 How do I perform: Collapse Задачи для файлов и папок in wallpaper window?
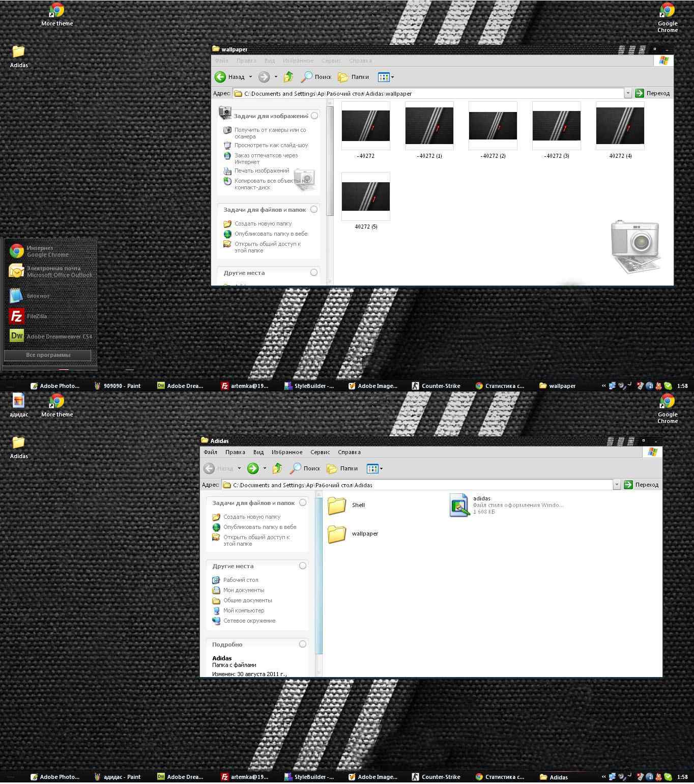314,209
